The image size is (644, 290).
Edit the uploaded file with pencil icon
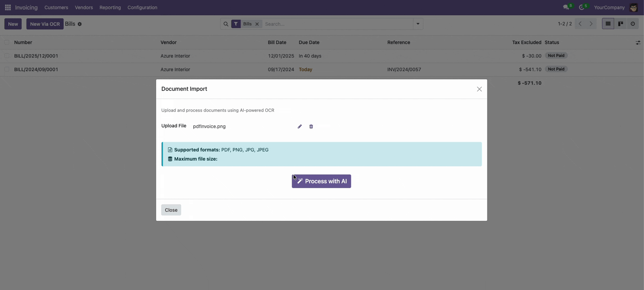click(x=299, y=126)
